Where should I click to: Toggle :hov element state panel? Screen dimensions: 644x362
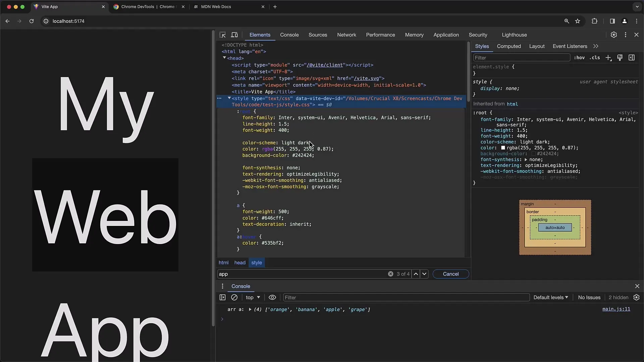[x=579, y=58]
